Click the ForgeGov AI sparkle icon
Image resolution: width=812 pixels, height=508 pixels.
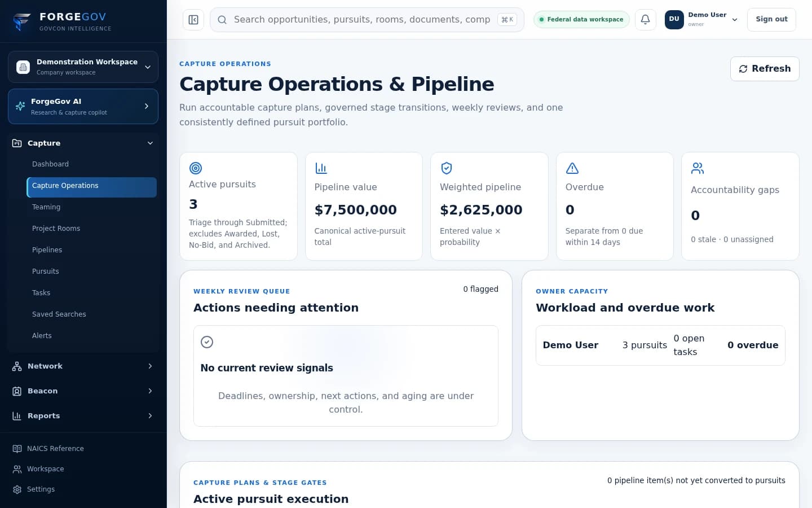(20, 106)
